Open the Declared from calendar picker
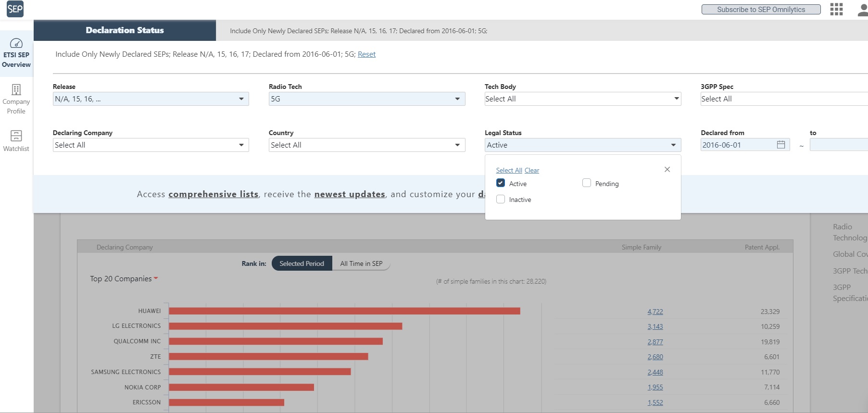This screenshot has width=868, height=413. (x=781, y=145)
